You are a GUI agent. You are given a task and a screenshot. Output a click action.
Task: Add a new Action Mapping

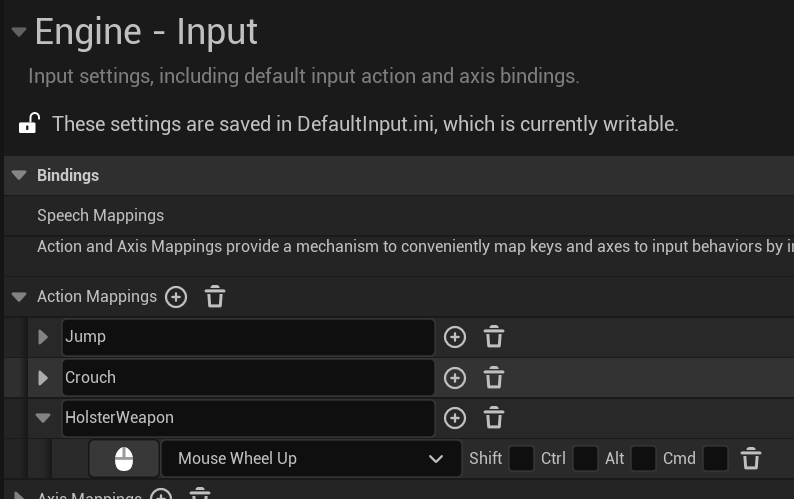[176, 297]
